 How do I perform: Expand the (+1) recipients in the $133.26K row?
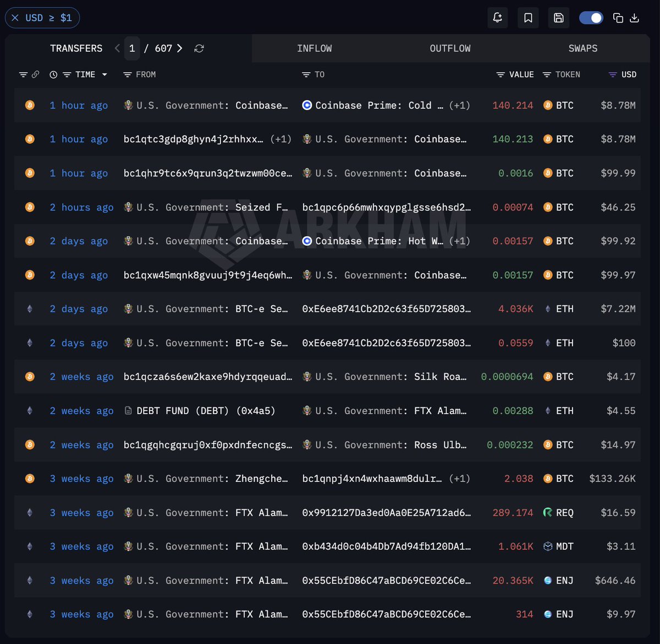pyautogui.click(x=459, y=478)
